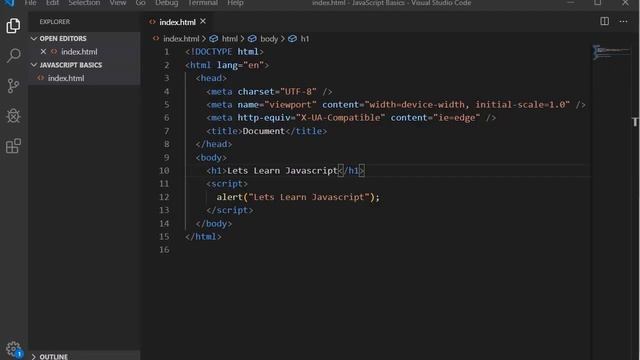The width and height of the screenshot is (640, 360).
Task: Click line number 12 in gutter
Action: click(x=164, y=197)
